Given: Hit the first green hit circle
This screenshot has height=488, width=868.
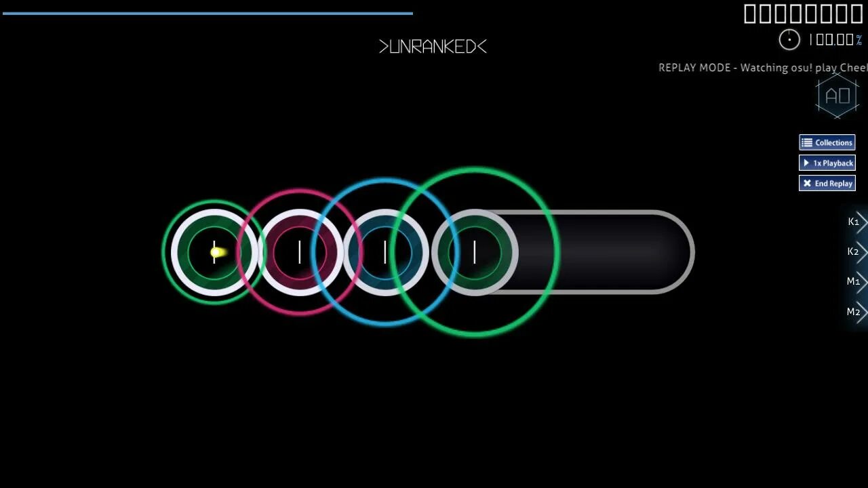Looking at the screenshot, I should [x=214, y=252].
